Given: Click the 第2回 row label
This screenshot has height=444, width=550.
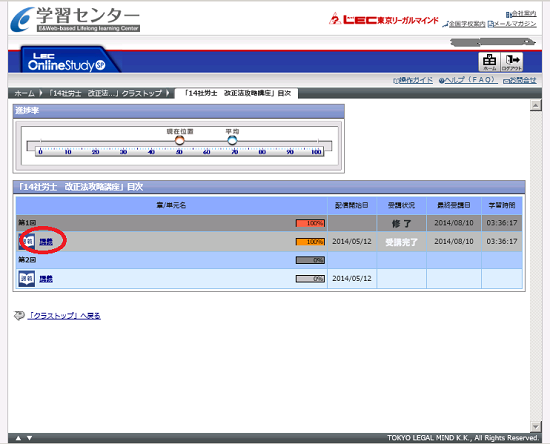Looking at the screenshot, I should pyautogui.click(x=27, y=260).
